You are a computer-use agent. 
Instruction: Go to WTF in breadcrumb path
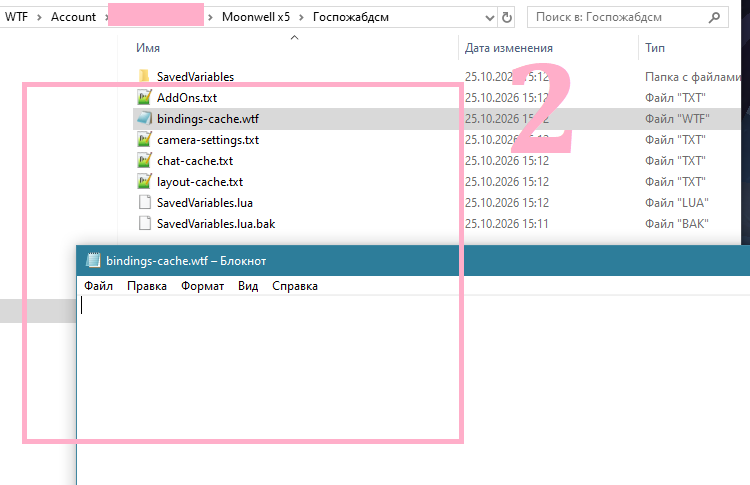pyautogui.click(x=17, y=17)
